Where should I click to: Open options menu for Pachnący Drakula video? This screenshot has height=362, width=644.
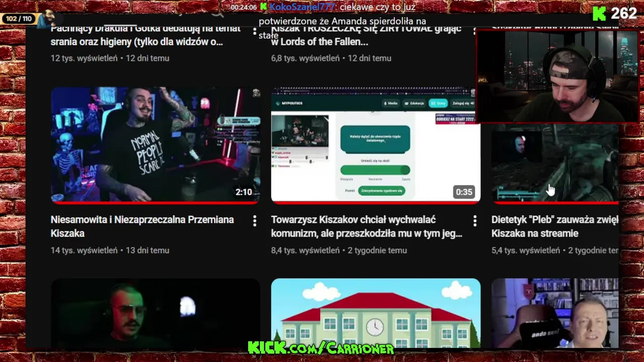click(x=255, y=31)
